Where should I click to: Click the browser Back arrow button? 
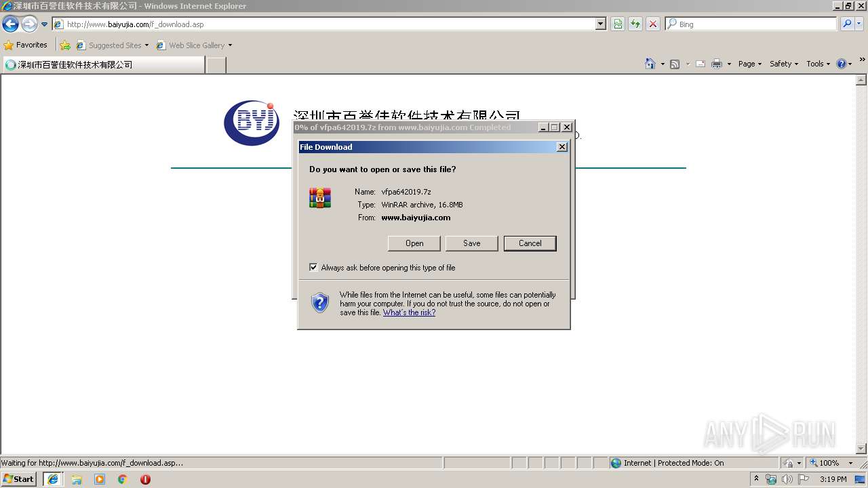click(10, 24)
